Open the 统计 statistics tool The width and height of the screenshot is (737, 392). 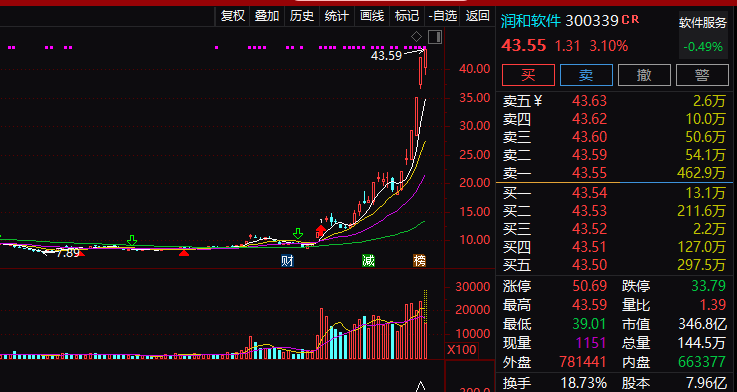[x=337, y=16]
